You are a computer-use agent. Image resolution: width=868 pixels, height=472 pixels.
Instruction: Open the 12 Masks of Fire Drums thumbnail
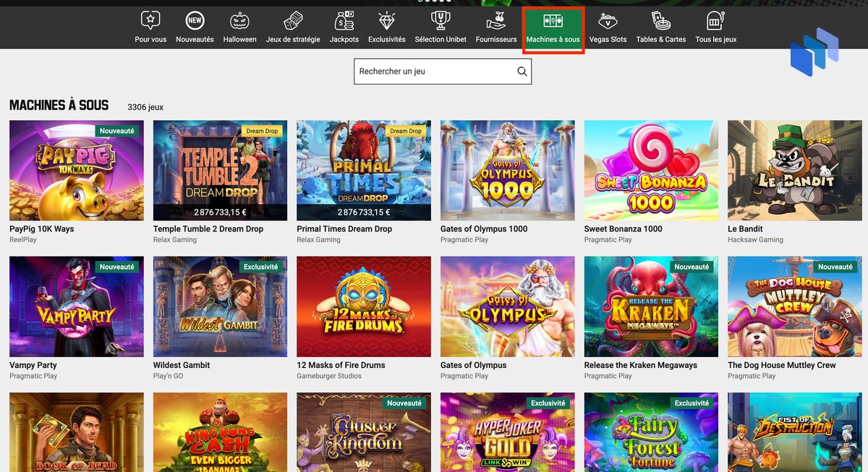tap(364, 306)
